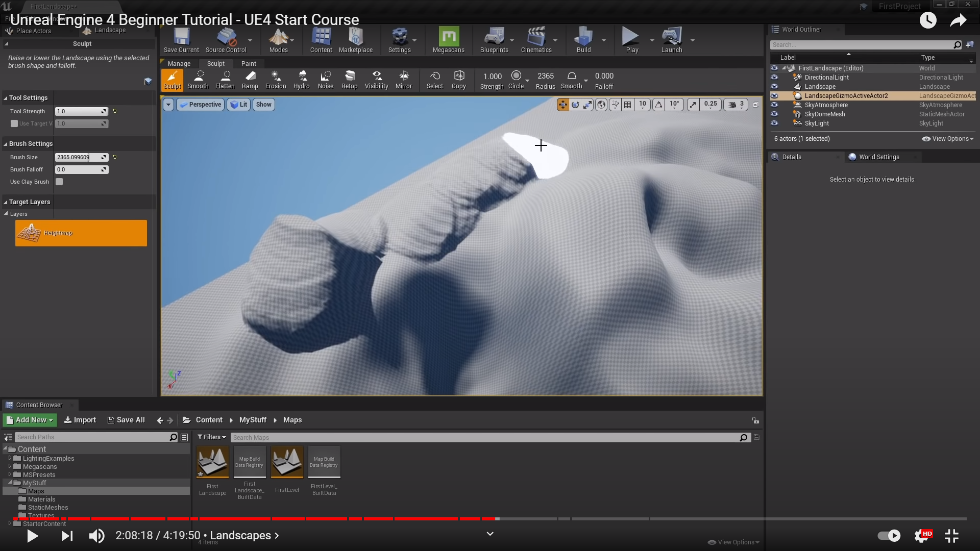Collapse the Brush Settings section
Screen dimensions: 980x551
[6, 144]
